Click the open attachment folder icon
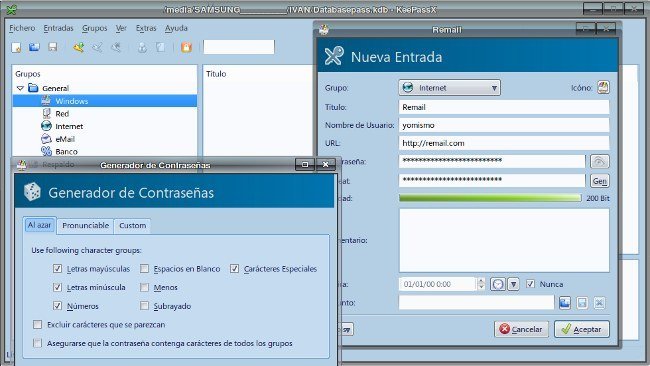 point(565,303)
